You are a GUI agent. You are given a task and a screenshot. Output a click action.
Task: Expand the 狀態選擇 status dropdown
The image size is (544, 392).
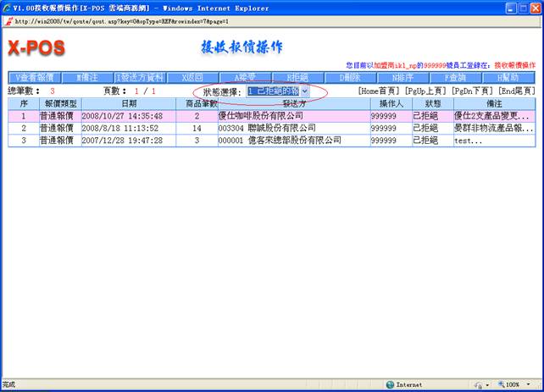click(304, 91)
